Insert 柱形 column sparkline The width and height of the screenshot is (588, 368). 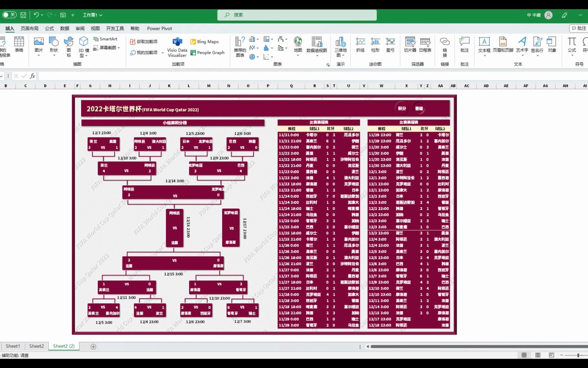coord(375,45)
